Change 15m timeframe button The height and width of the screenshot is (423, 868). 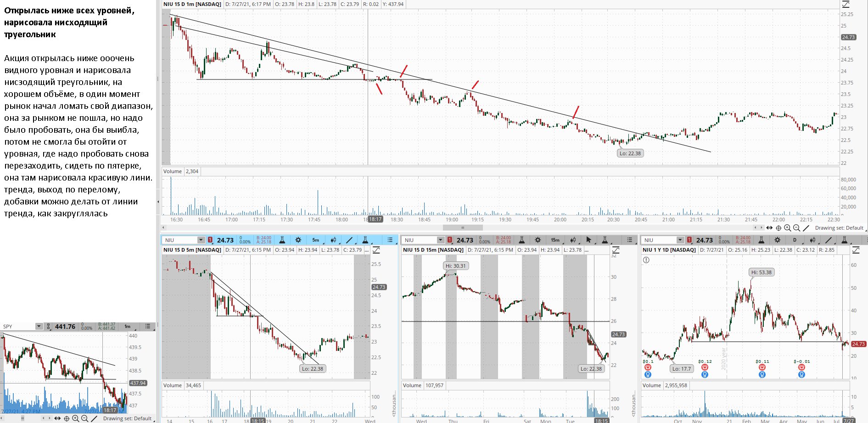click(x=555, y=240)
